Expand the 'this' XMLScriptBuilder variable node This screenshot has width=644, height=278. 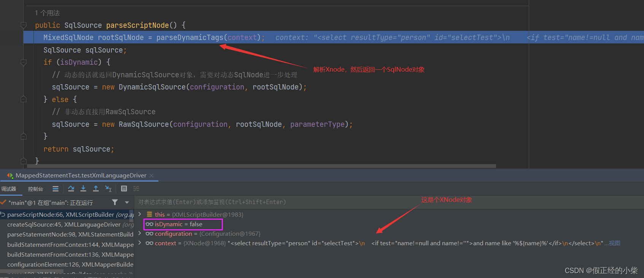pos(140,214)
